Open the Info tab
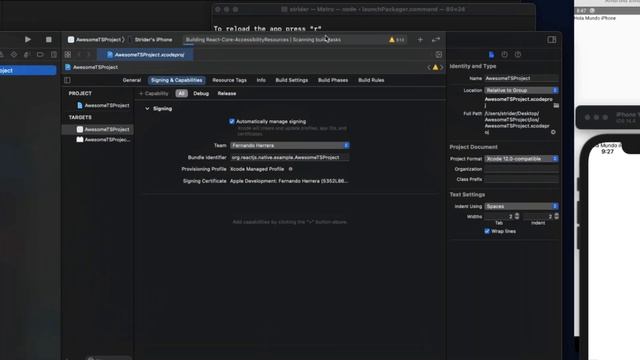The image size is (640, 360). (x=261, y=80)
